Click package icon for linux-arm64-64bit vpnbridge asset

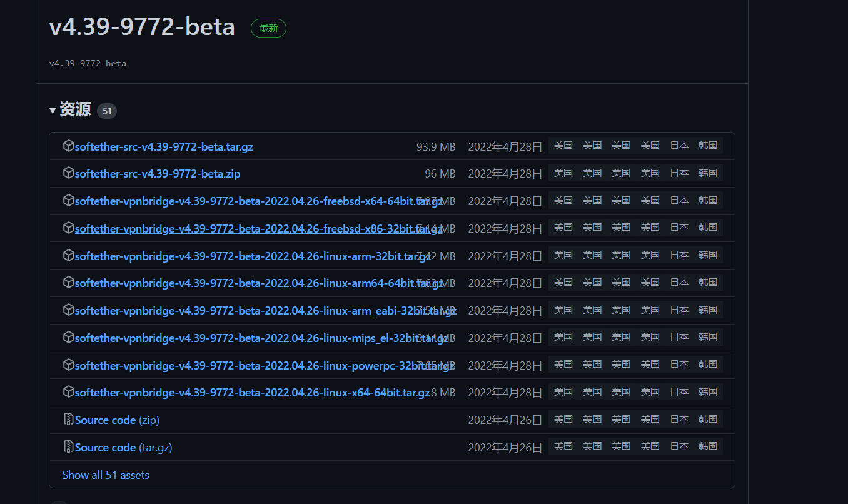68,283
